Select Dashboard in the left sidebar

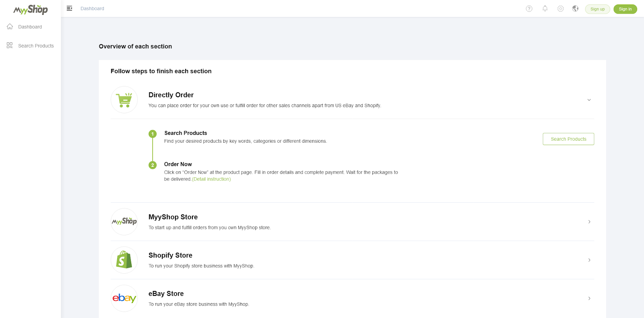(x=30, y=27)
